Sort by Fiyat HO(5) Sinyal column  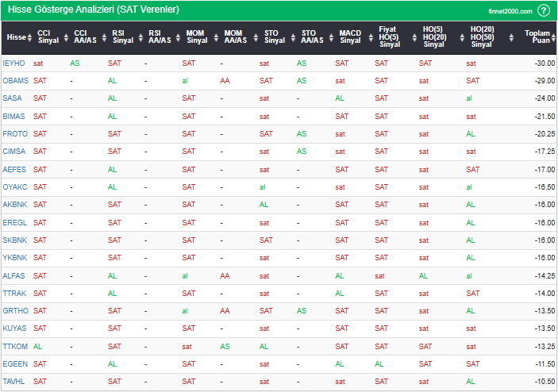pyautogui.click(x=389, y=37)
